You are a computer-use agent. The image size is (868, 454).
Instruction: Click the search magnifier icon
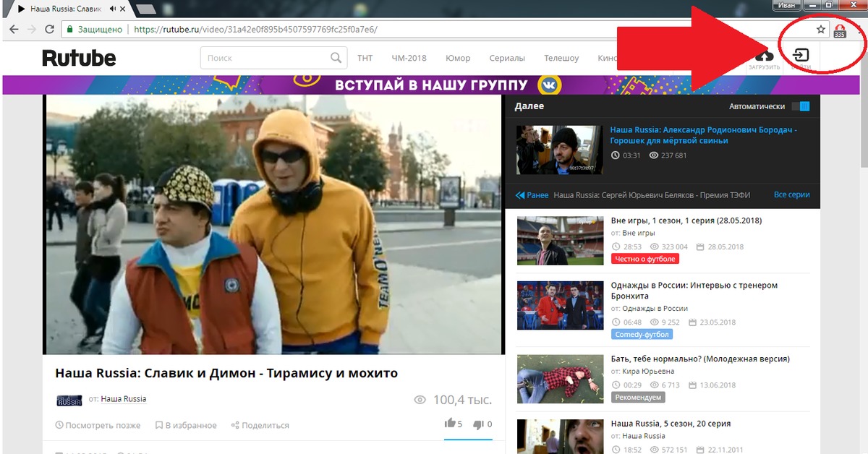pyautogui.click(x=336, y=58)
